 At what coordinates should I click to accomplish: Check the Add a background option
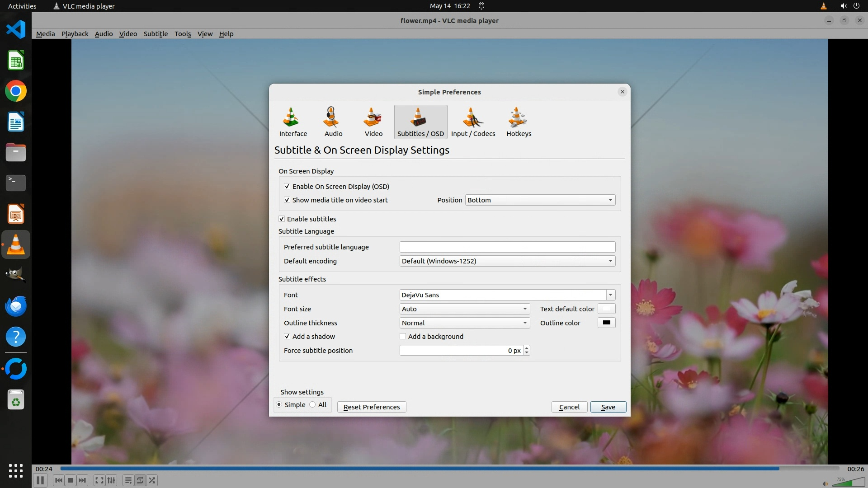click(403, 336)
